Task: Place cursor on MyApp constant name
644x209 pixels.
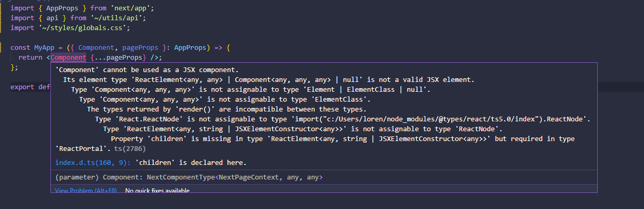Action: tap(51, 48)
